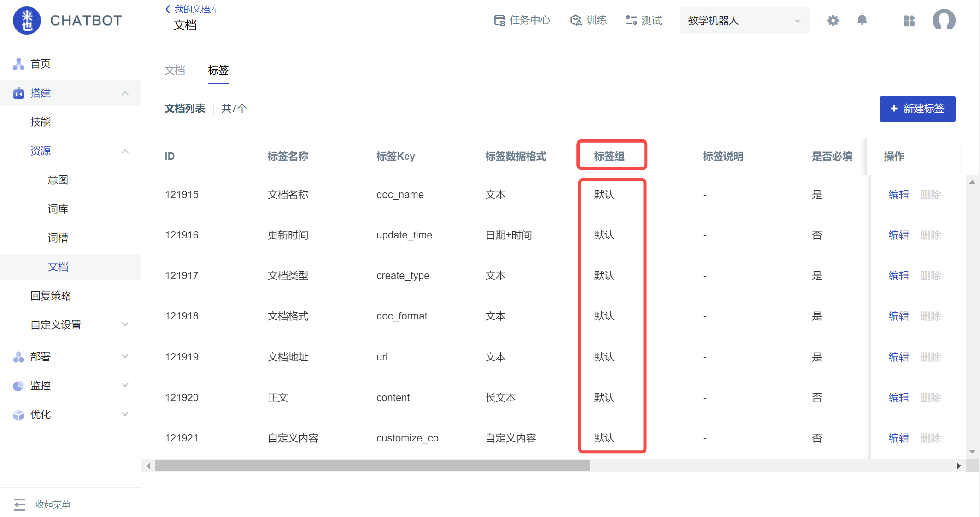980x517 pixels.
Task: Collapse the 搭建 menu section
Action: tap(125, 93)
